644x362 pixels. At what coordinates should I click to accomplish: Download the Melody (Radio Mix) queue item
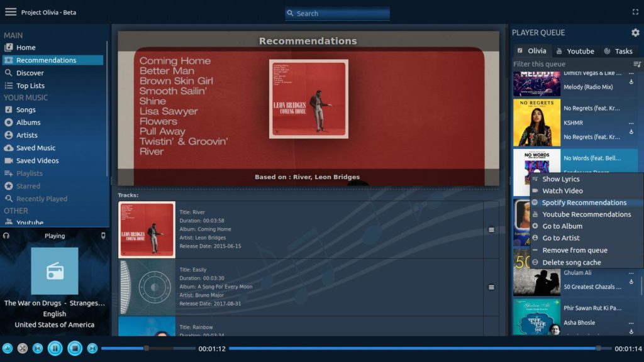click(631, 82)
